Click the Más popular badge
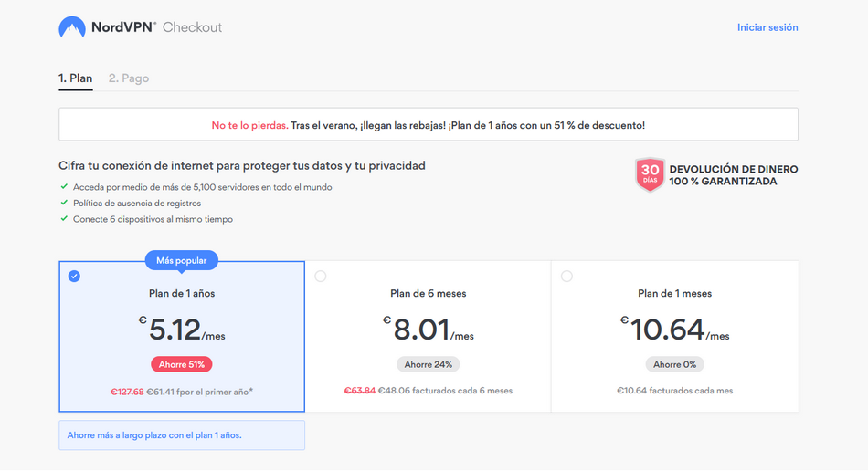Screen dimensions: 868x471 point(182,260)
